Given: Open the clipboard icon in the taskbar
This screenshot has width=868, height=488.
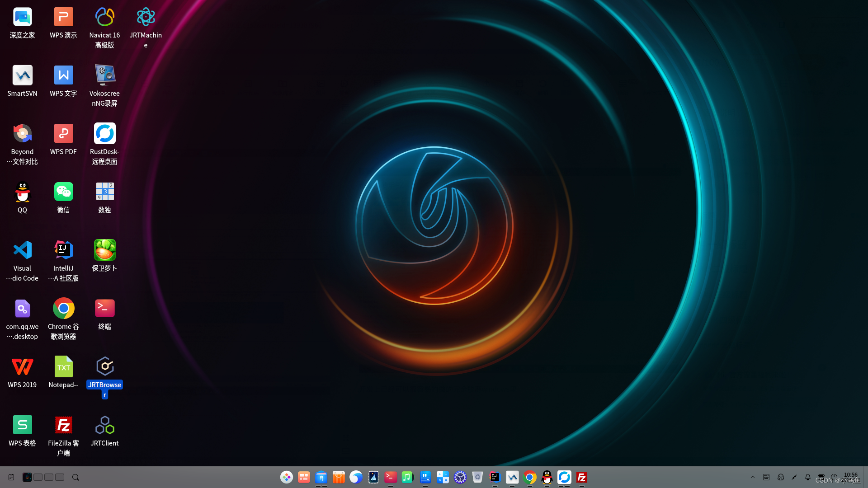Looking at the screenshot, I should [11, 477].
